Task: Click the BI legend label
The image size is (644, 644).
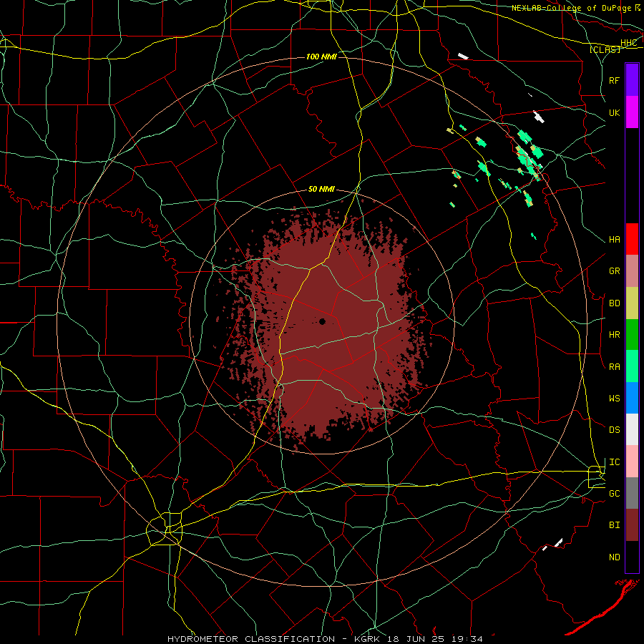Action: (x=614, y=525)
